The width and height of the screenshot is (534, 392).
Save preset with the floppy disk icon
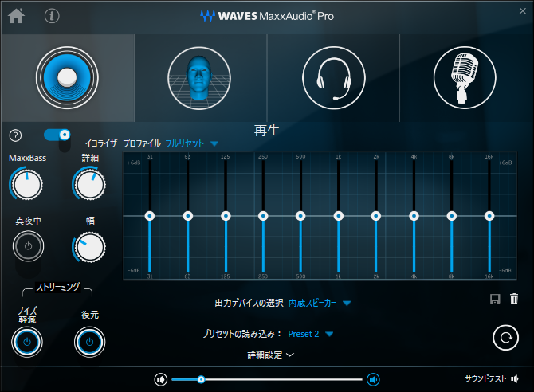(x=495, y=299)
